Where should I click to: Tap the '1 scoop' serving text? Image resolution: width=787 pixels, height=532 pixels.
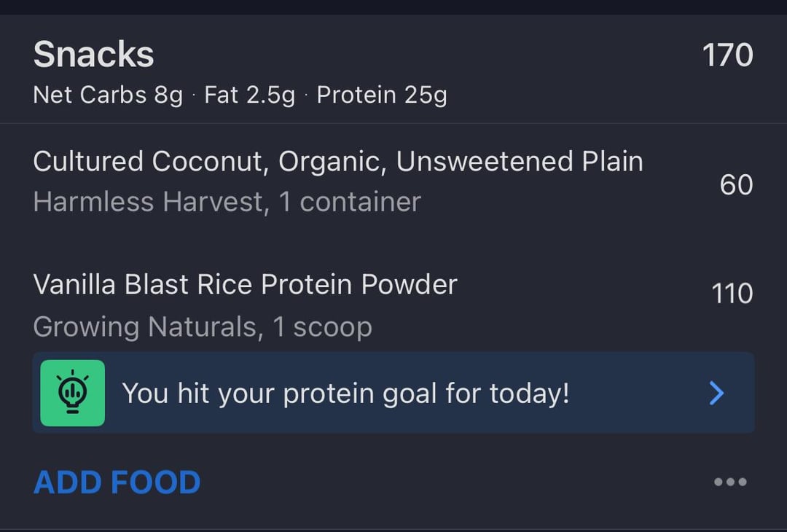point(322,327)
